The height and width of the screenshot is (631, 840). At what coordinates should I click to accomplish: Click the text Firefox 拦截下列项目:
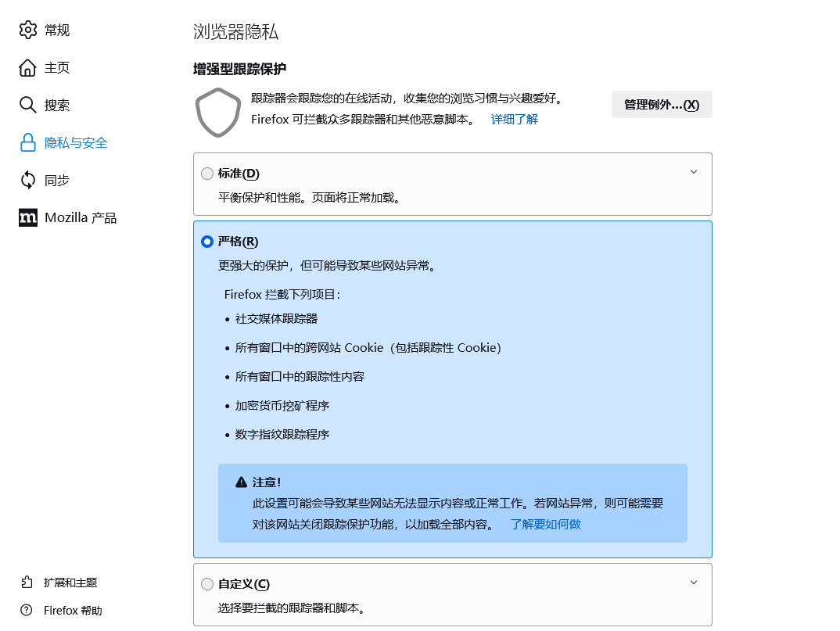pyautogui.click(x=282, y=294)
